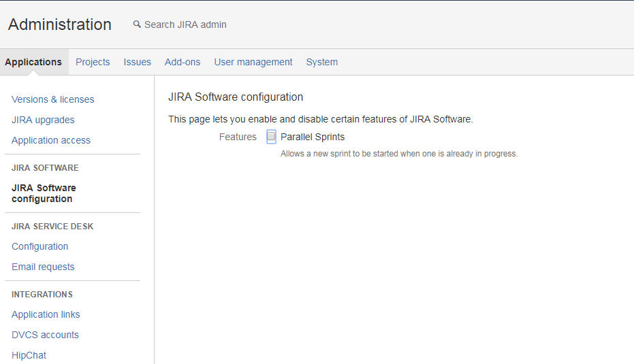This screenshot has width=634, height=364.
Task: Click the Parallel Sprints label text
Action: tap(313, 137)
